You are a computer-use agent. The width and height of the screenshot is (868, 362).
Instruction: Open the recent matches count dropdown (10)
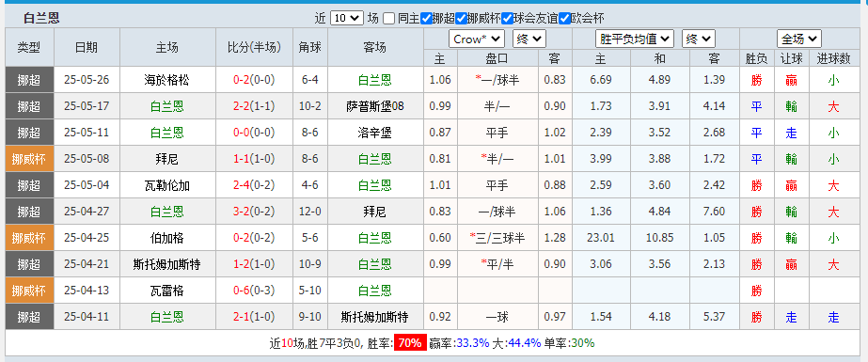(346, 18)
